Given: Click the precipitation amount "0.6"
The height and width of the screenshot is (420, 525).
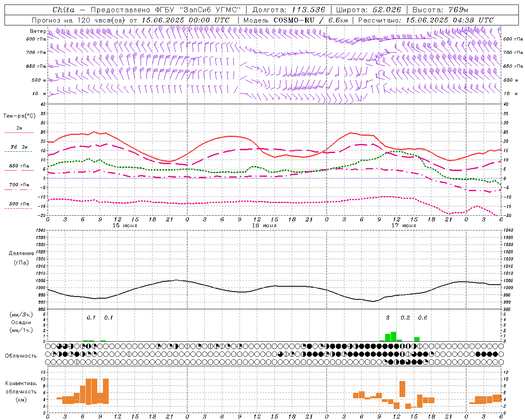Looking at the screenshot, I should point(422,317).
